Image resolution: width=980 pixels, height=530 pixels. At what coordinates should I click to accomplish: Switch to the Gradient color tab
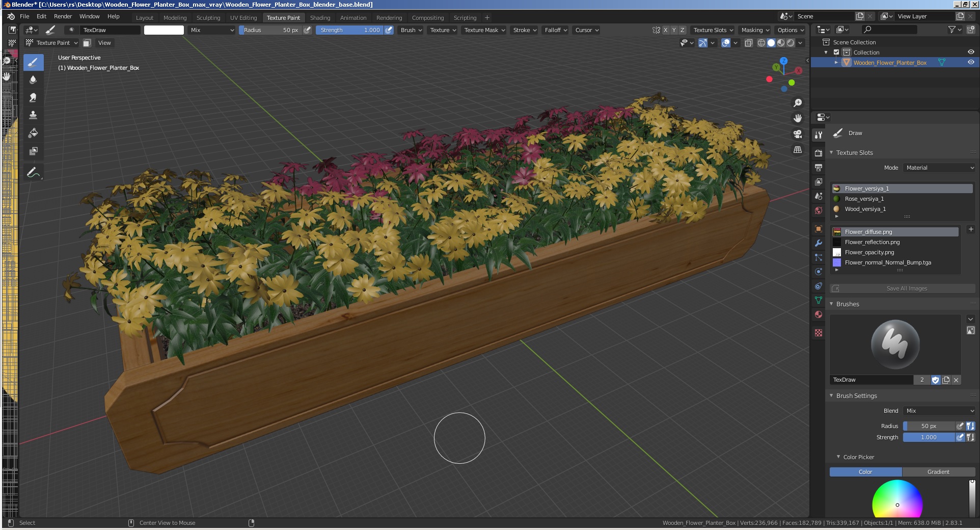click(x=938, y=472)
